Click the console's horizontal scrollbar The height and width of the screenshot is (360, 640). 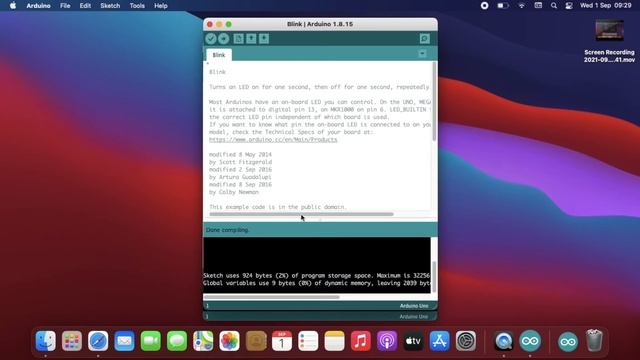click(271, 297)
